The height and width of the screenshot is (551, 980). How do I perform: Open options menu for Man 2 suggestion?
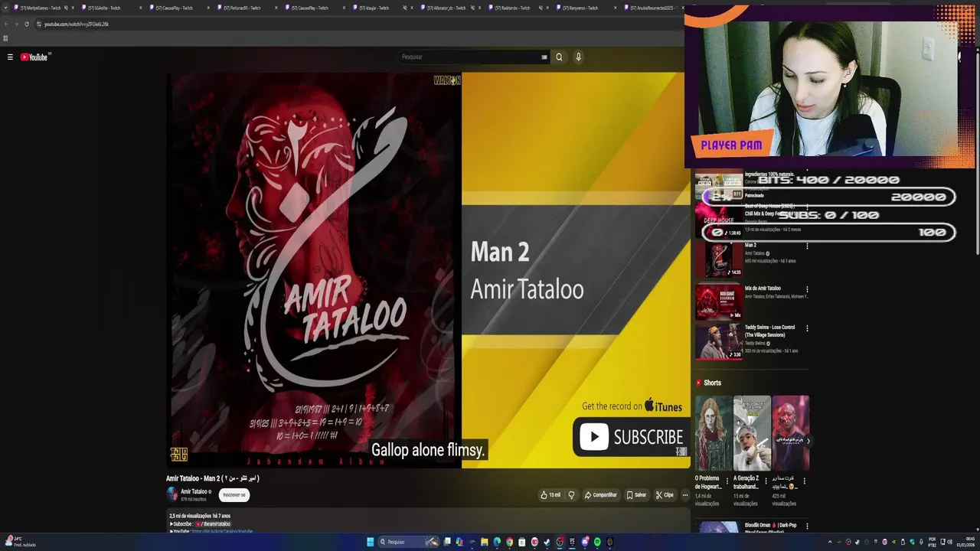pos(807,246)
